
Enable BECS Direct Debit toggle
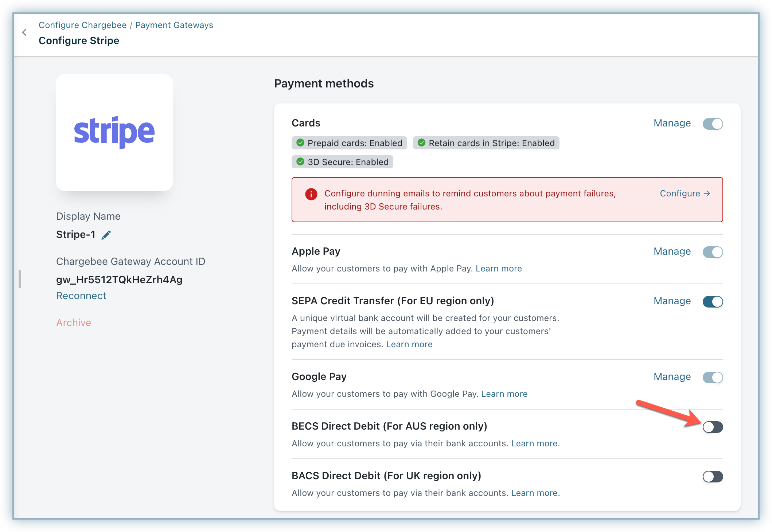pyautogui.click(x=713, y=427)
